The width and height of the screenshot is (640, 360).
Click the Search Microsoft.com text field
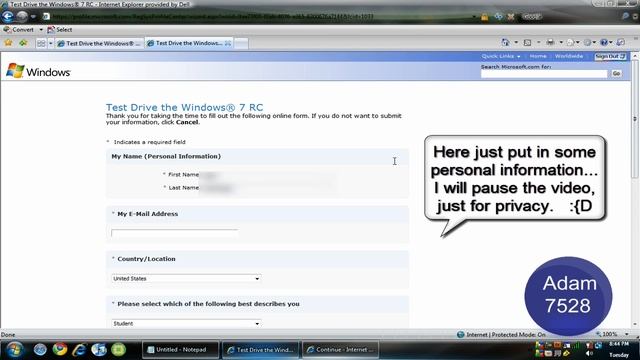pyautogui.click(x=544, y=74)
